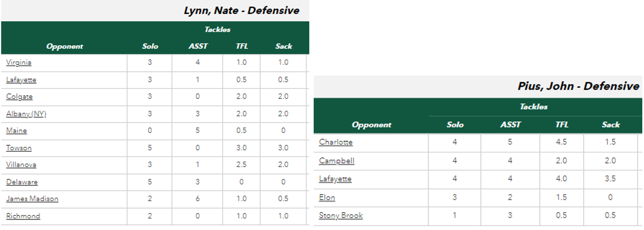Open the James Madison link

(32, 198)
